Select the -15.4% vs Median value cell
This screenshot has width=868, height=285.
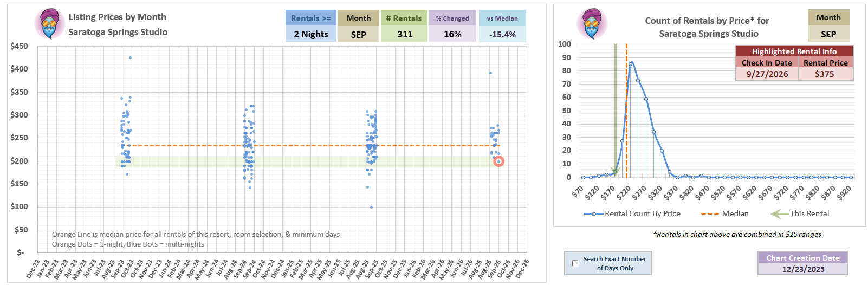point(502,34)
